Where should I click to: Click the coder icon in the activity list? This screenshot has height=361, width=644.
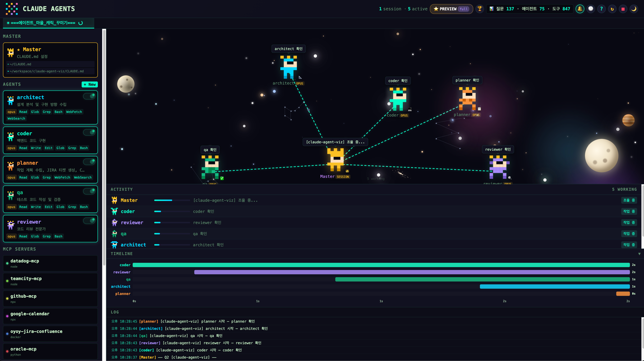click(114, 211)
